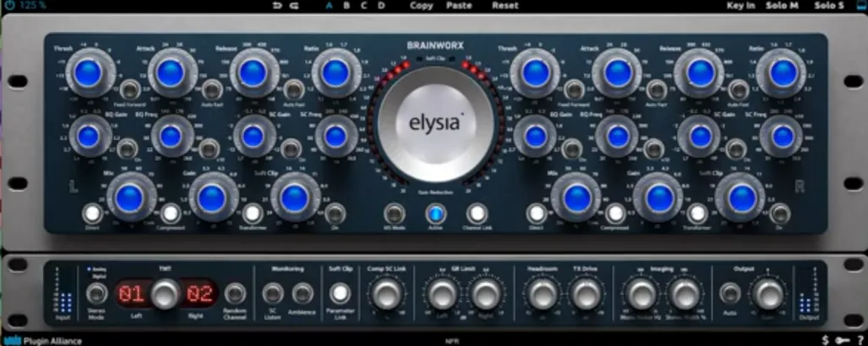Click the elysia gain reduction meter dial
This screenshot has width=868, height=346.
click(435, 125)
